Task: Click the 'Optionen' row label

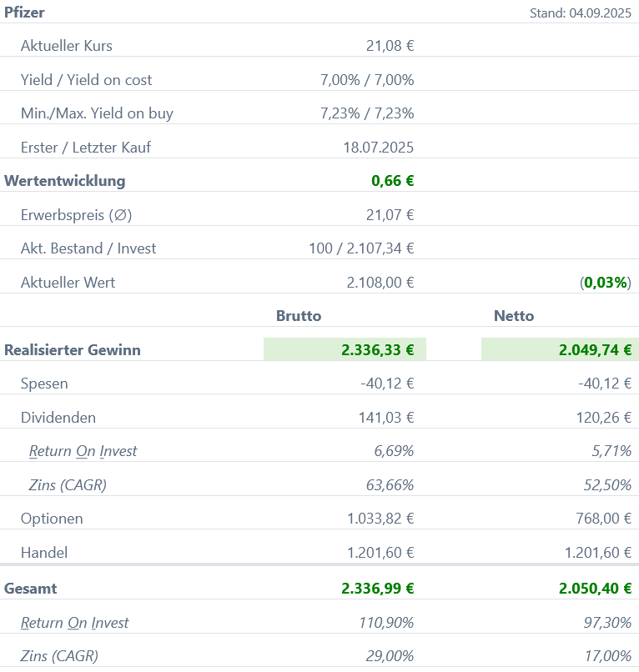Action: click(52, 519)
